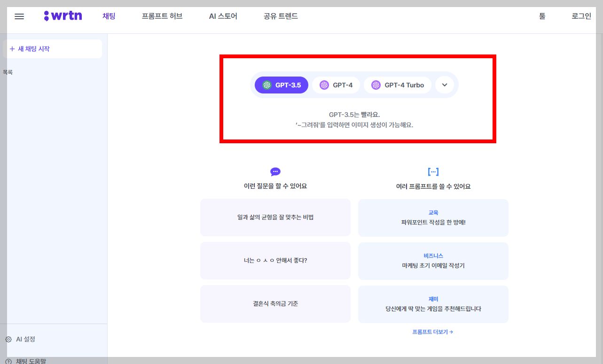This screenshot has height=364, width=603.
Task: Open the 툴 menu
Action: click(542, 16)
